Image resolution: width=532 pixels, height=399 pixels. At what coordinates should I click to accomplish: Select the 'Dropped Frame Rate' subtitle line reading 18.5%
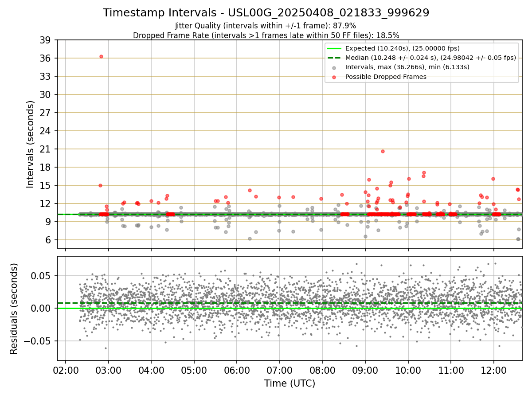[266, 35]
